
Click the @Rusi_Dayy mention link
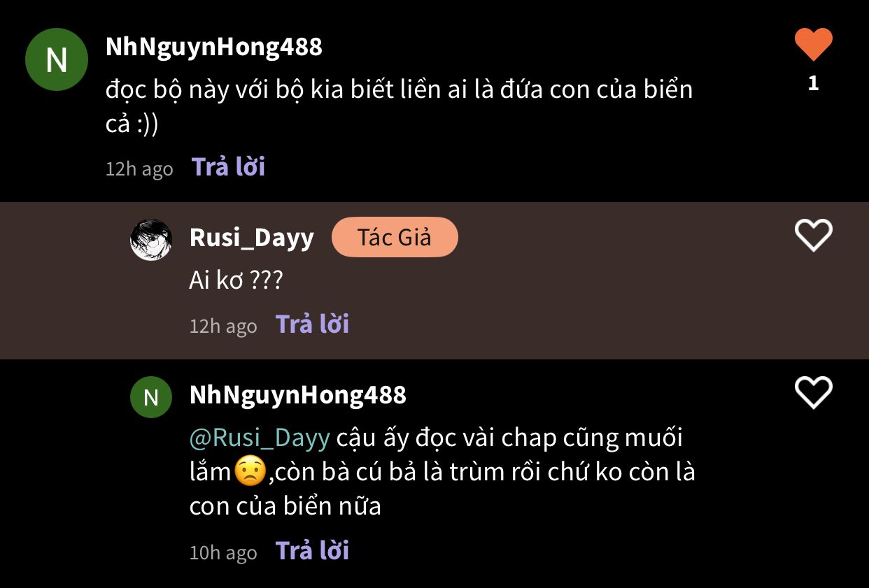pyautogui.click(x=260, y=438)
